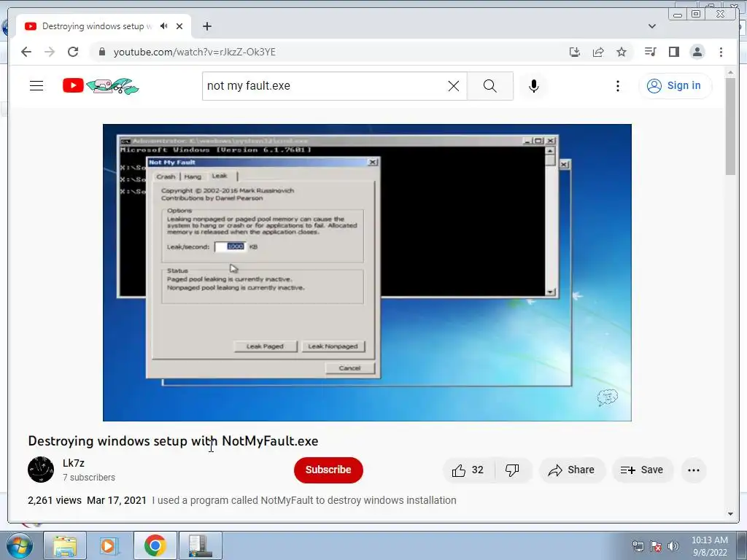Go to YouTube home via logo

pyautogui.click(x=101, y=86)
